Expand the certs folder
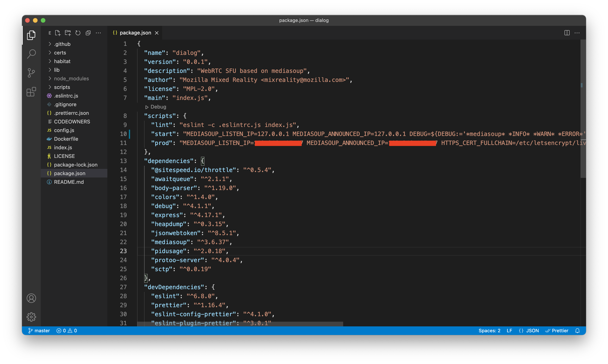This screenshot has height=364, width=608. pyautogui.click(x=74, y=53)
